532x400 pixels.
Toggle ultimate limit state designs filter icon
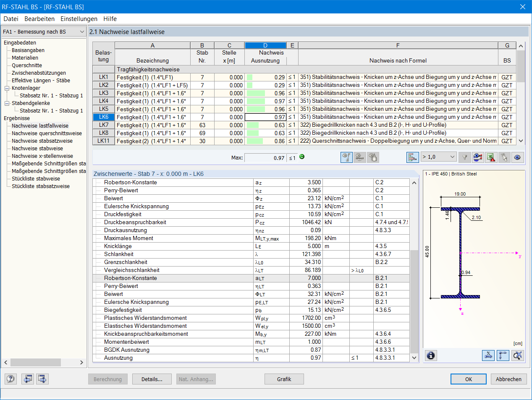[x=346, y=157]
